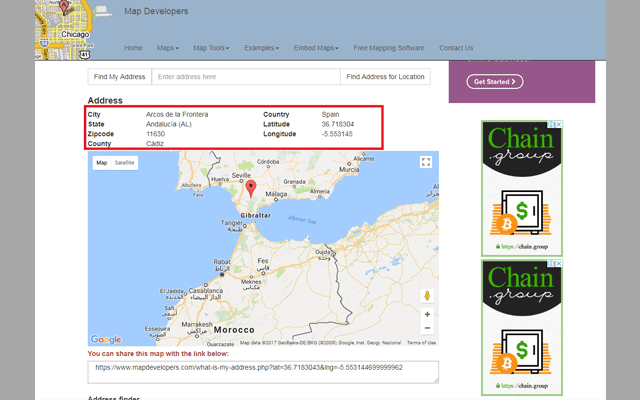The image size is (640, 400).
Task: Select the Map view type
Action: pyautogui.click(x=101, y=162)
